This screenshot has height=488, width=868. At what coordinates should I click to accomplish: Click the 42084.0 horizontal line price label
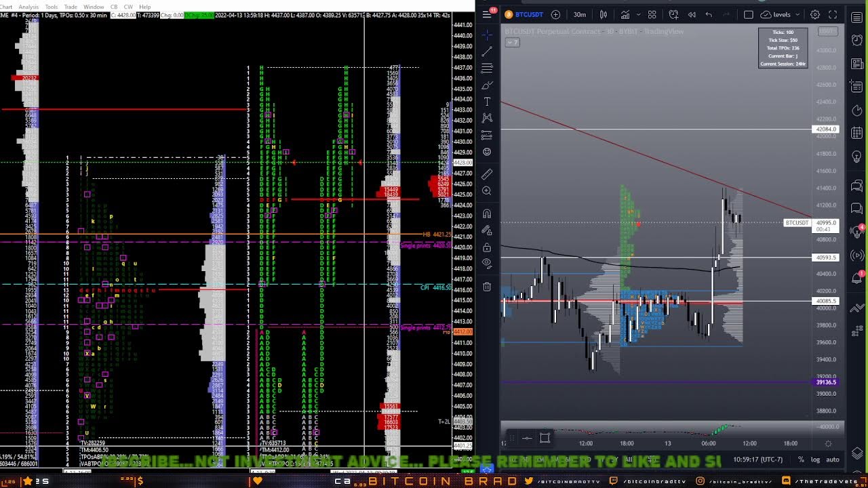(x=826, y=129)
